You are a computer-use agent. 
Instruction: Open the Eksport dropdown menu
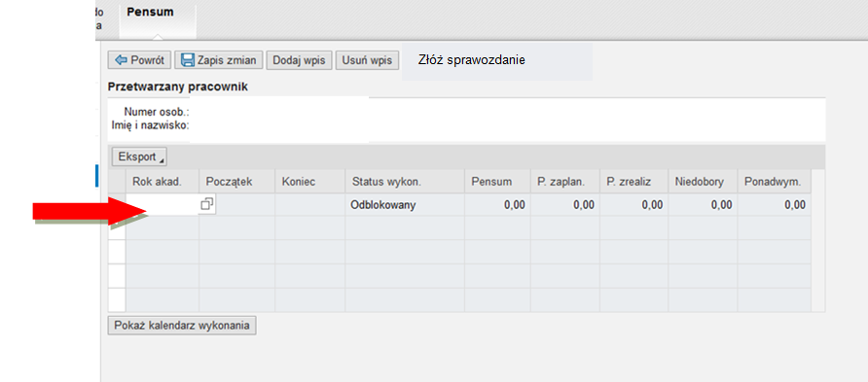(x=139, y=157)
